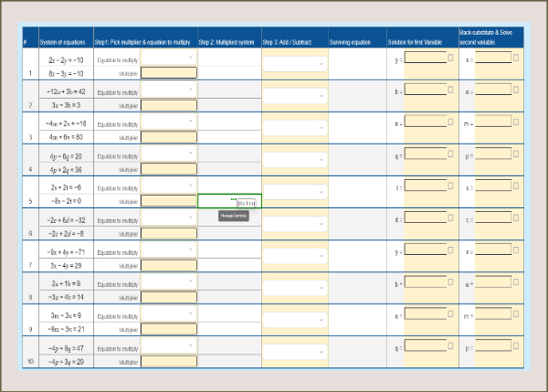Focus the Multiplier field in row 5

pos(169,201)
